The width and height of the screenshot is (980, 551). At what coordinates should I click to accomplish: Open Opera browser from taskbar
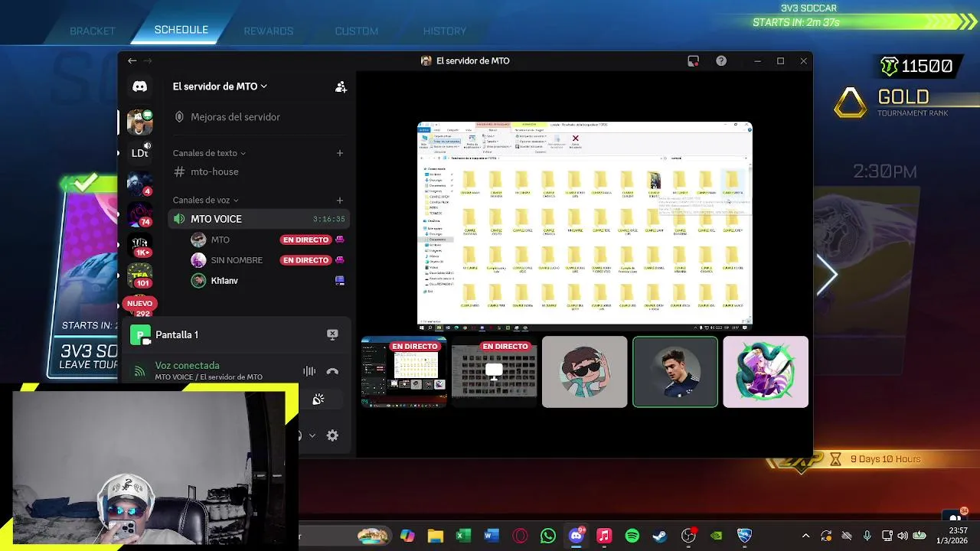tap(520, 536)
